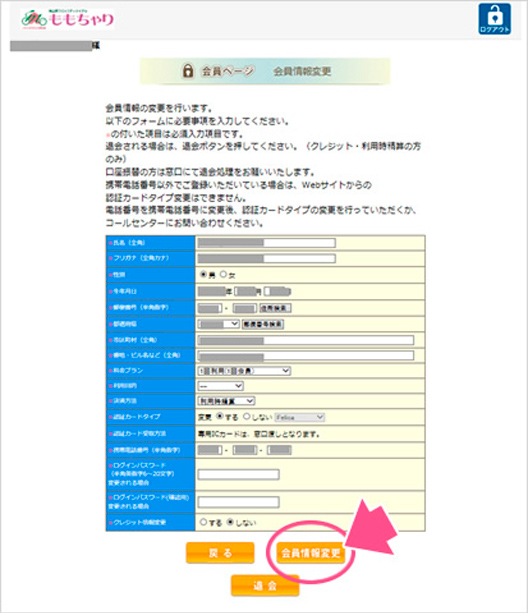This screenshot has width=528, height=613.
Task: Open the 料金プラン dropdown
Action: click(x=244, y=371)
